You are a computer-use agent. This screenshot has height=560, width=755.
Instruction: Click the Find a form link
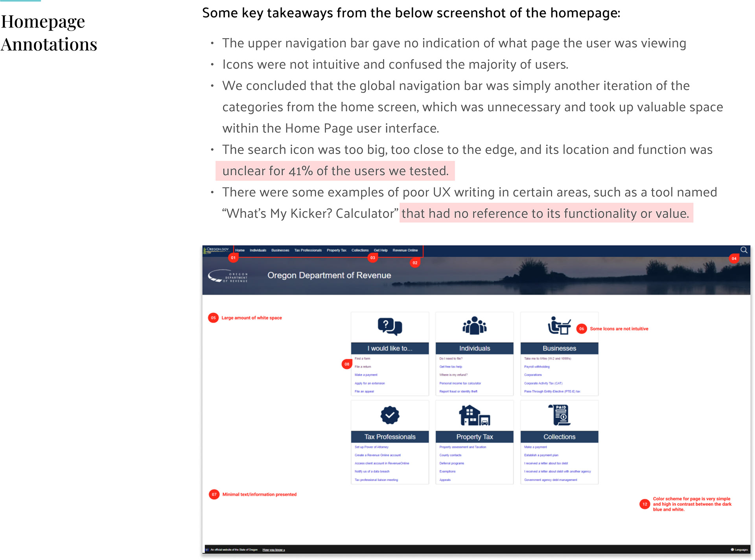click(x=362, y=358)
